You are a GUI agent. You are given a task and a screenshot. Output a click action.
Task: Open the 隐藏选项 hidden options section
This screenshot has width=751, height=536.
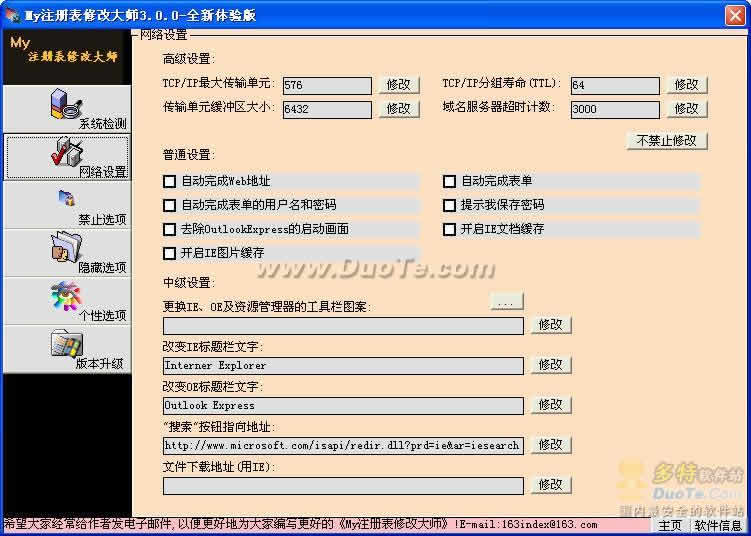67,253
